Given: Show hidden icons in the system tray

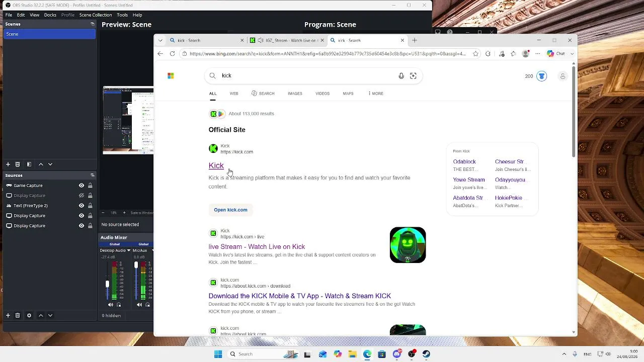Looking at the screenshot, I should [564, 354].
